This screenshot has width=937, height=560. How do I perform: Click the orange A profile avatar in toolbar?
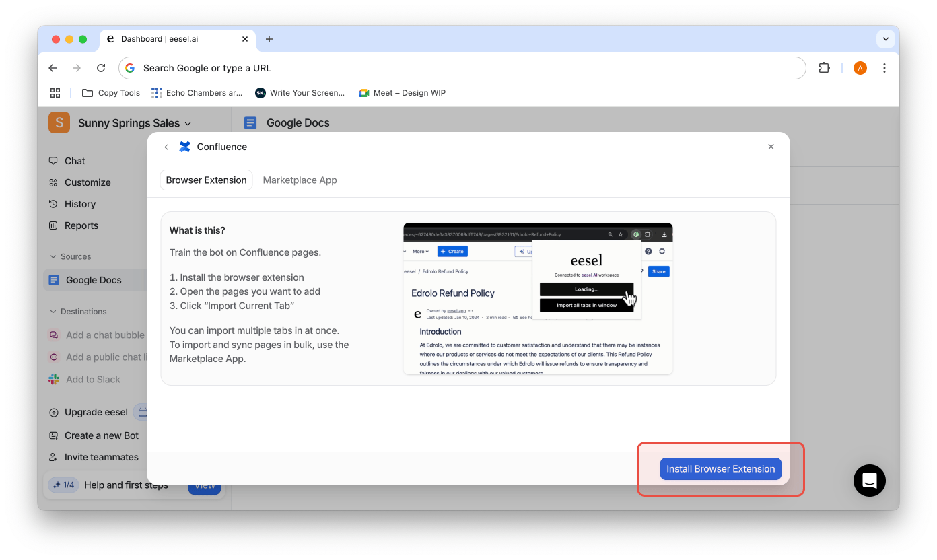pyautogui.click(x=860, y=68)
